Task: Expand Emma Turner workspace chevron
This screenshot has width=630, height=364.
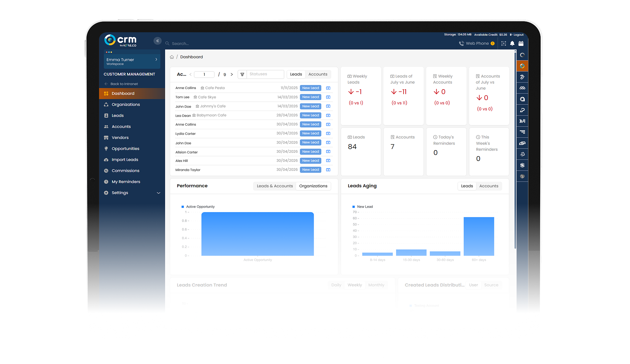Action: point(156,60)
